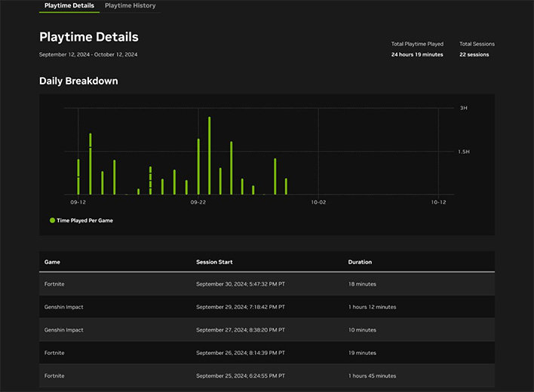Click the September 30, 2024; 5:47:32 PM PT cell
534x392 pixels.
click(241, 284)
